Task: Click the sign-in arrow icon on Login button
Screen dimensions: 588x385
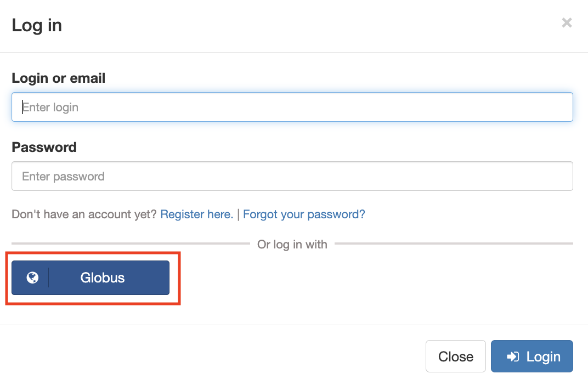Action: coord(513,356)
